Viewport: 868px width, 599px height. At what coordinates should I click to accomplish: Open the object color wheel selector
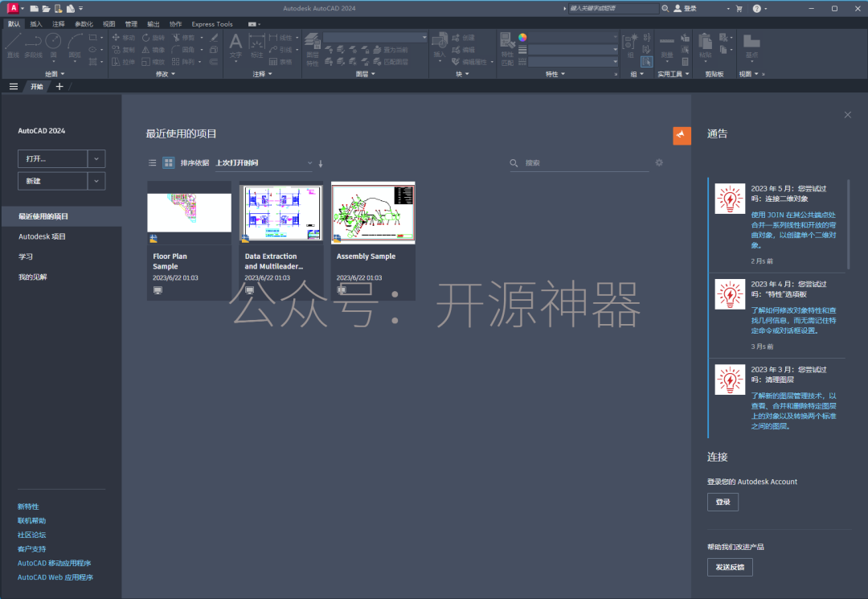(x=522, y=38)
